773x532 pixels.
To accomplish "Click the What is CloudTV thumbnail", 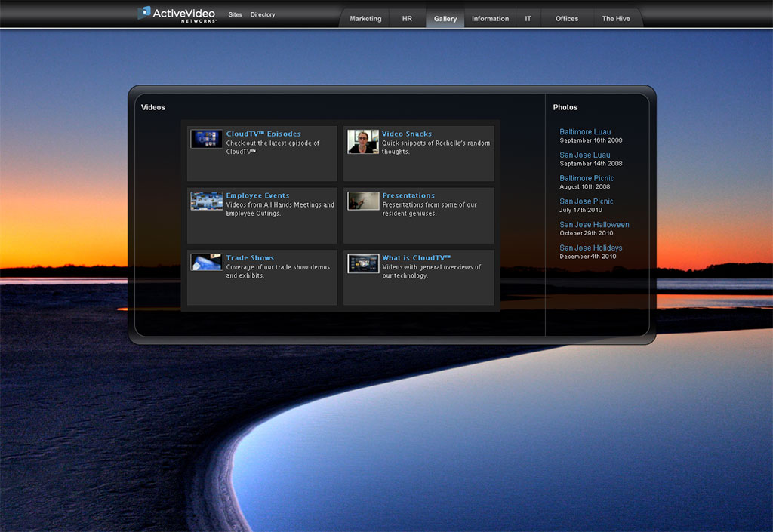I will (363, 263).
